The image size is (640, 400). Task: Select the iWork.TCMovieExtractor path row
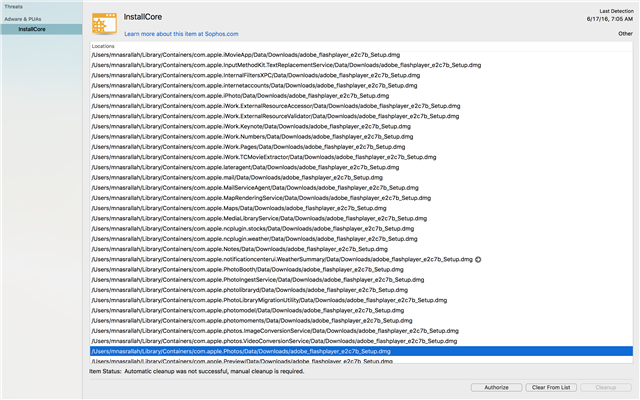361,157
